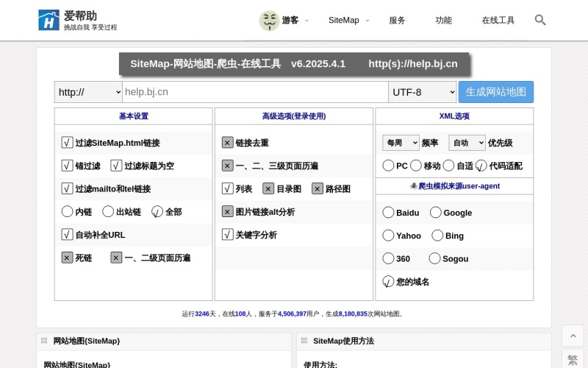This screenshot has width=588, height=368.
Task: Click 高级选项(登录使用) heading link
Action: coord(294,116)
